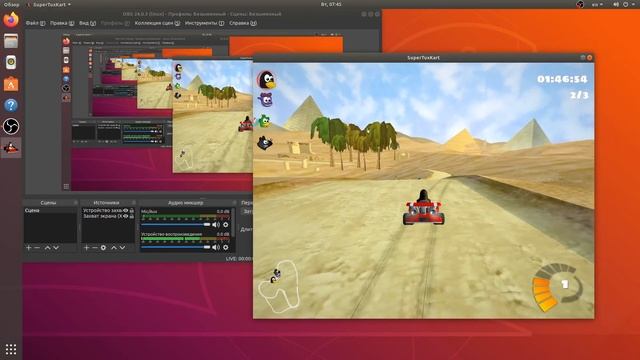Remove selected source with minus button
Image resolution: width=640 pixels, height=360 pixels.
tap(95, 248)
